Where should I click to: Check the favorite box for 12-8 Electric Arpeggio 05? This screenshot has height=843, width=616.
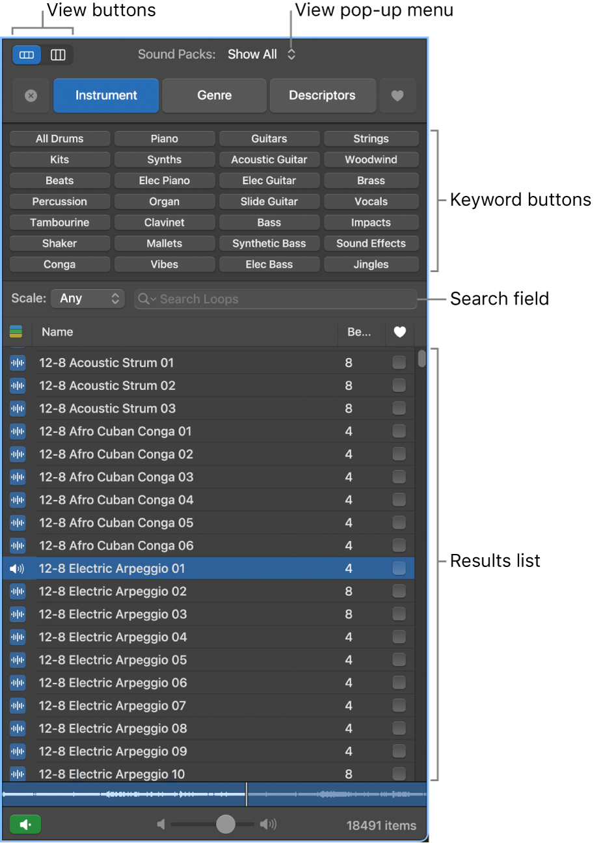pyautogui.click(x=399, y=659)
